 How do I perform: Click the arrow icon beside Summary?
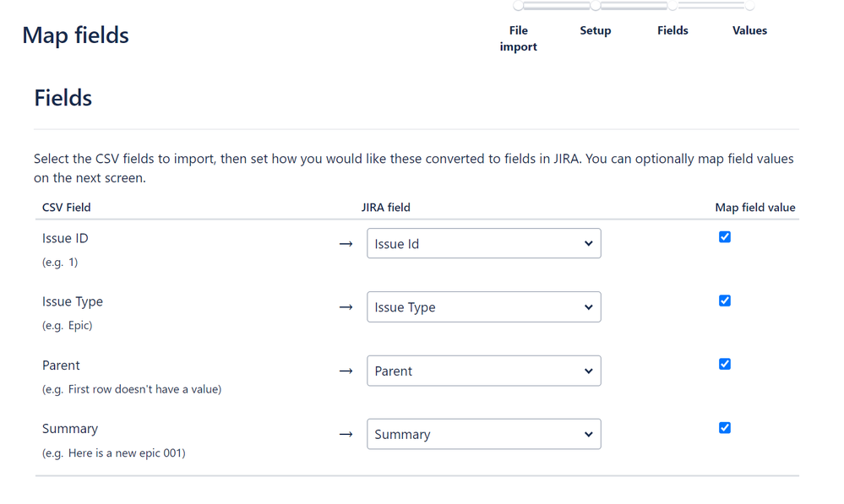(346, 434)
